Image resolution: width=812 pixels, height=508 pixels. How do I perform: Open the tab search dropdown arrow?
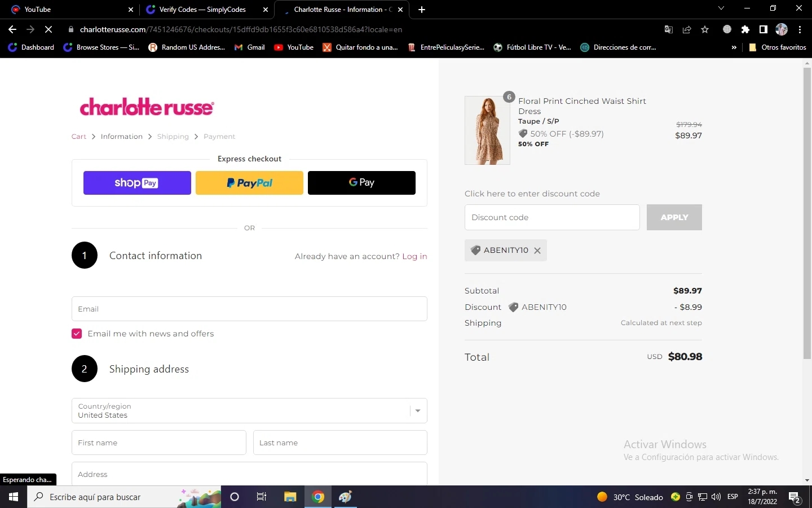(721, 8)
